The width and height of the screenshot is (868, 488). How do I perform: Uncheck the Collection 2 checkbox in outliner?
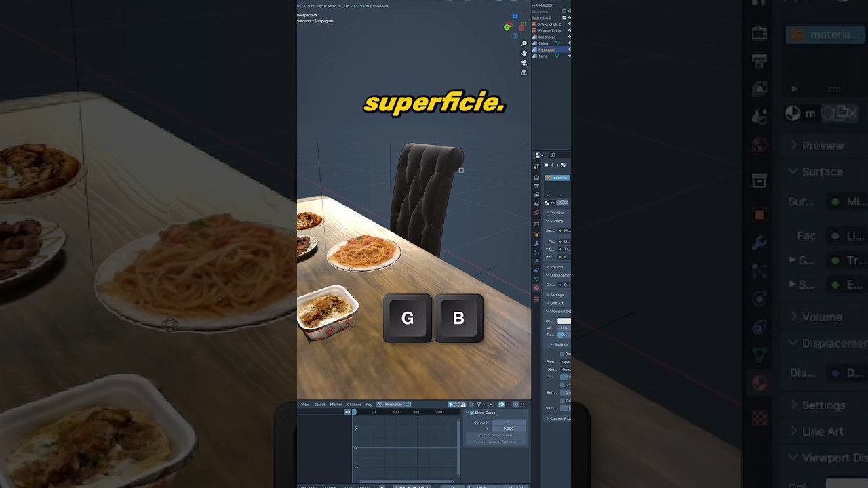click(564, 18)
